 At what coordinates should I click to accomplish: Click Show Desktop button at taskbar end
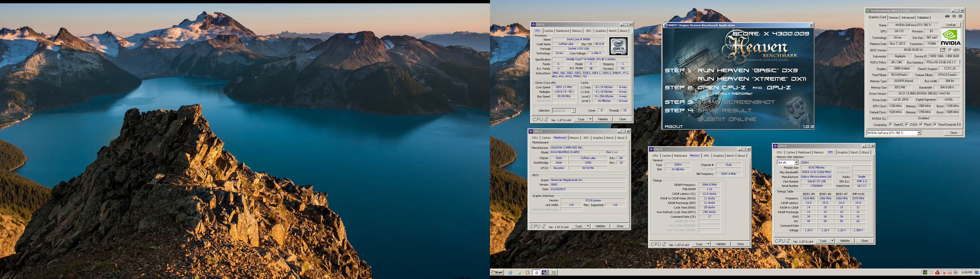(977, 273)
